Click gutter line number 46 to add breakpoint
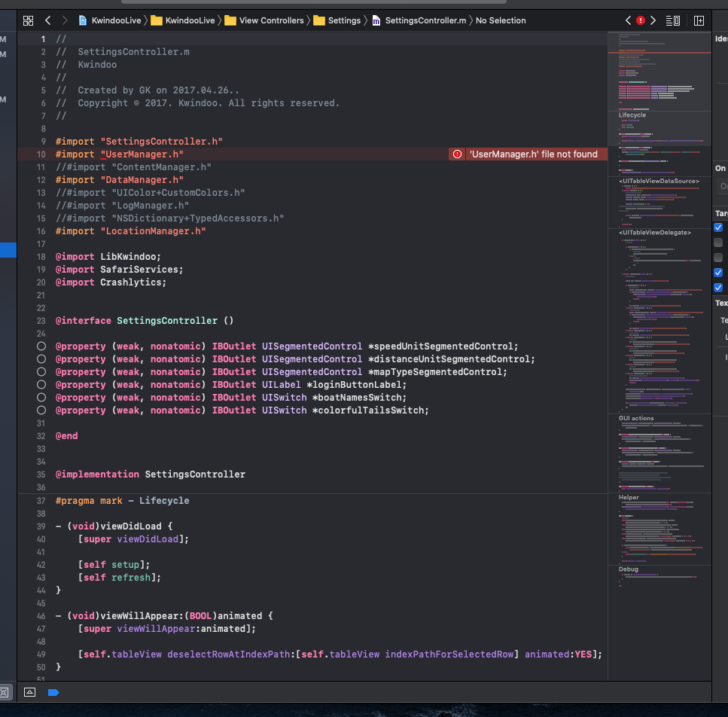The image size is (728, 717). tap(41, 616)
